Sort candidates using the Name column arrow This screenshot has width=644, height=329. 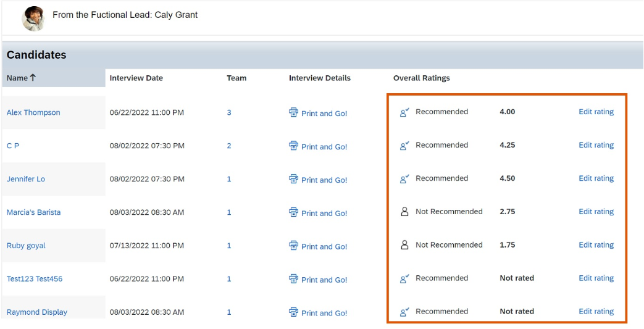coord(33,78)
